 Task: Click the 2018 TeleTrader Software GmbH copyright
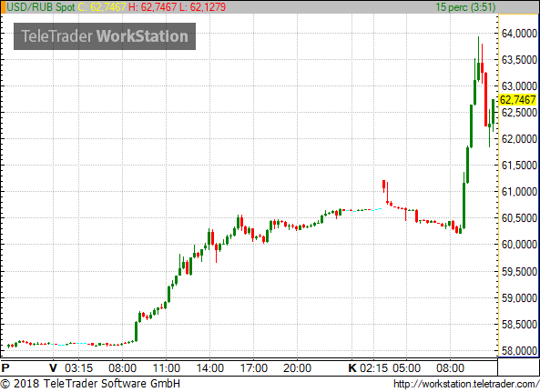90,384
